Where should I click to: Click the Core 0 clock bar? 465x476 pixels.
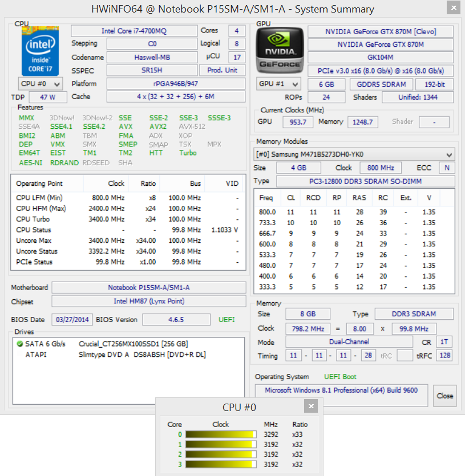221,434
